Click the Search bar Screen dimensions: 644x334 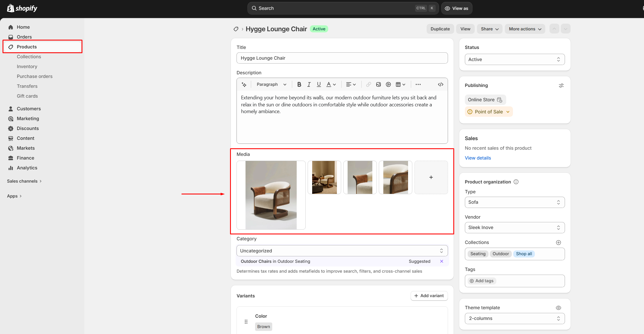[x=343, y=8]
